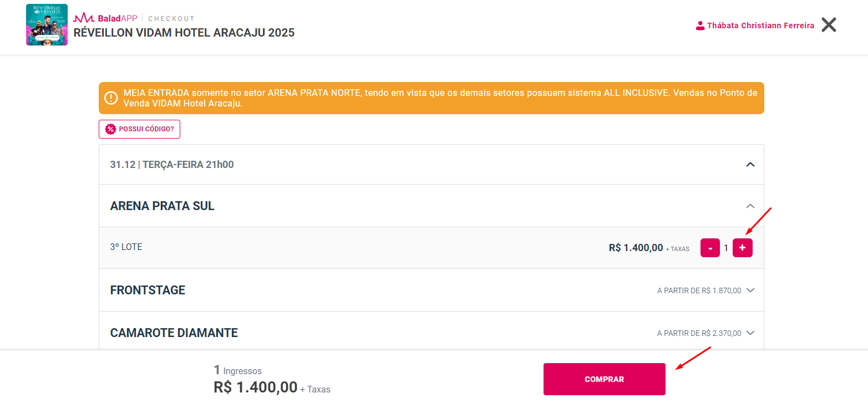Collapse the 31.12 Terça-feira date section
The image size is (868, 403).
click(750, 165)
